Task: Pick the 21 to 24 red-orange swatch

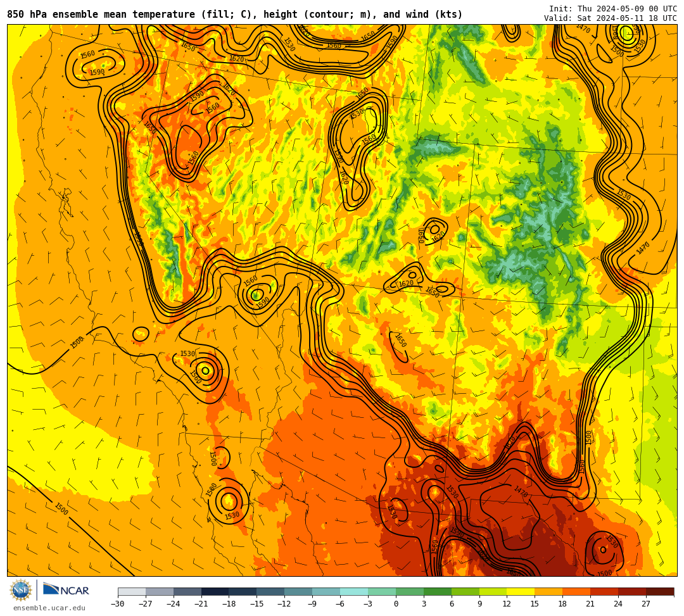Action: pos(605,591)
